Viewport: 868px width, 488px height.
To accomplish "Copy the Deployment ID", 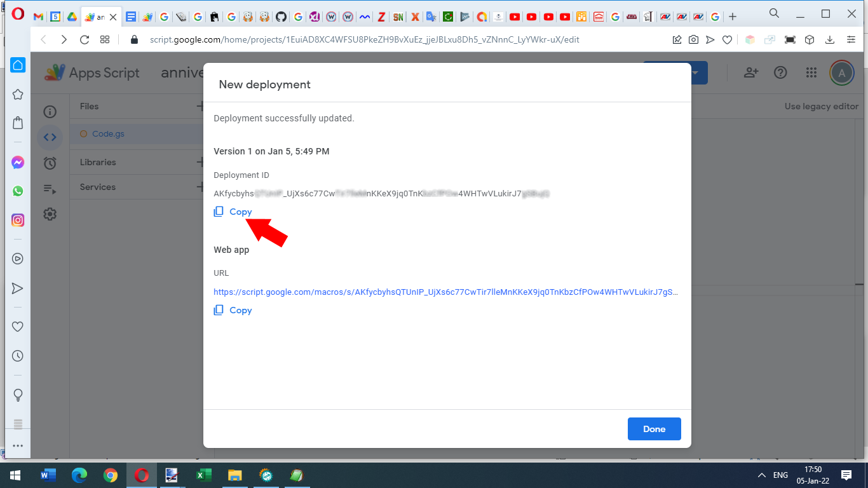I will 233,212.
